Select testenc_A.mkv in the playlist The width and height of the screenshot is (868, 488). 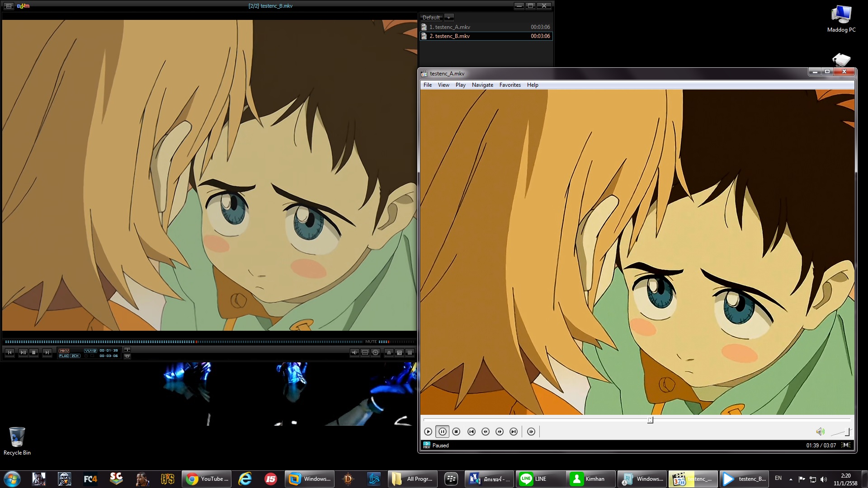pos(450,27)
